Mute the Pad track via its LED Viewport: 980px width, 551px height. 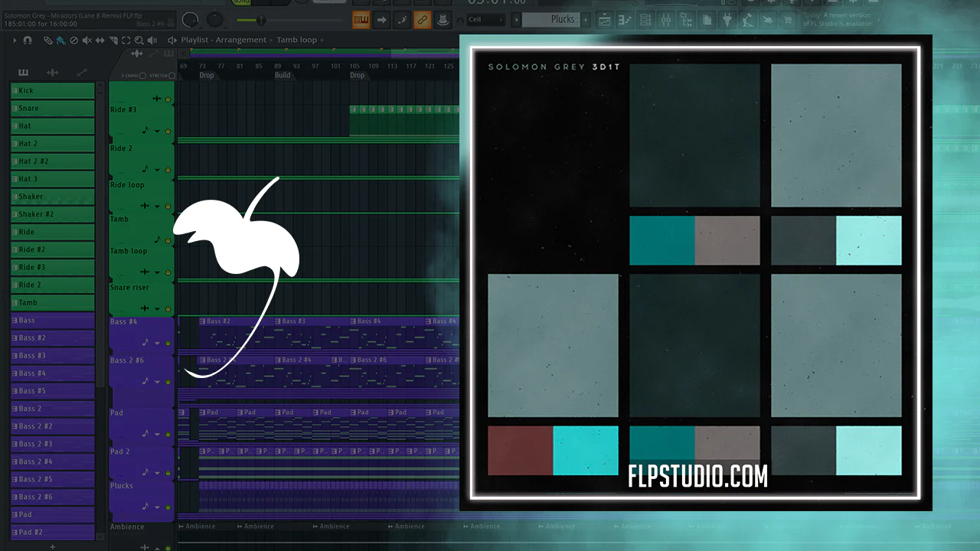pyautogui.click(x=168, y=434)
